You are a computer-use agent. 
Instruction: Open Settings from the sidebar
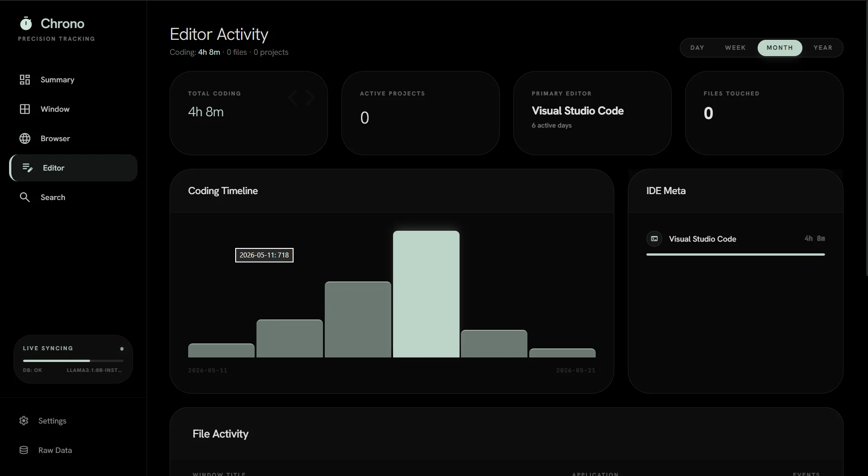(x=73, y=421)
